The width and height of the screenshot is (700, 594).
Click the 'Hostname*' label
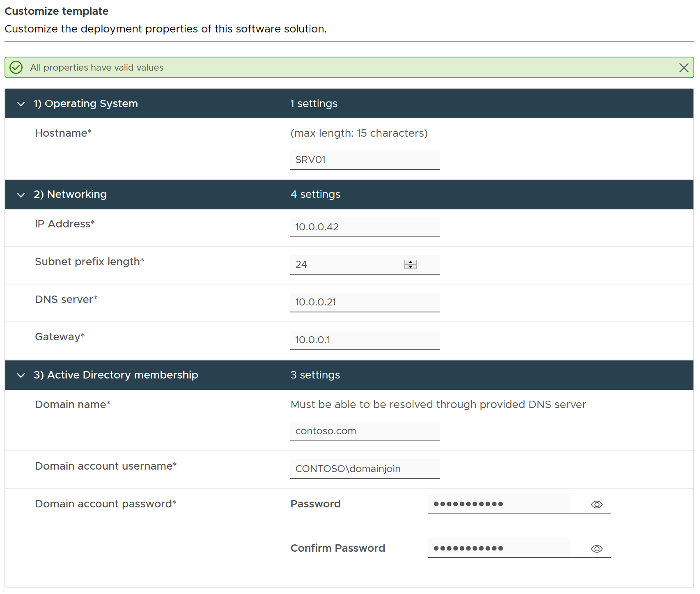click(63, 133)
